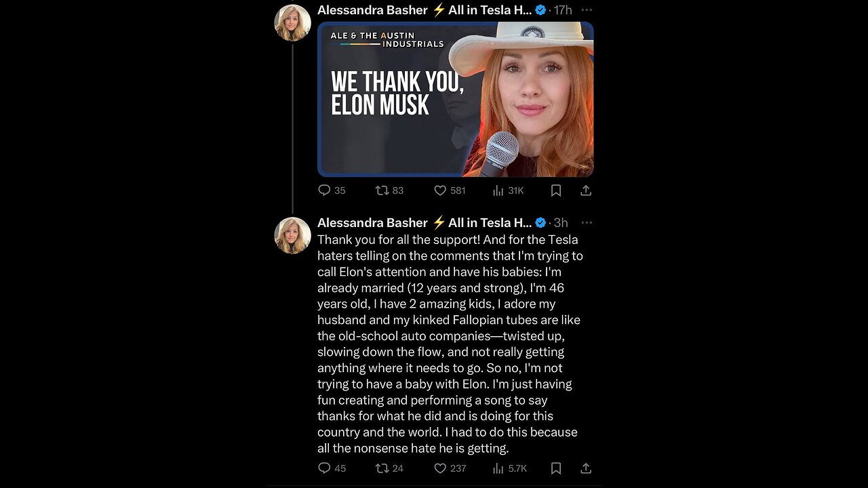Open more options on the 17h post
The width and height of the screenshot is (868, 488).
pos(587,10)
